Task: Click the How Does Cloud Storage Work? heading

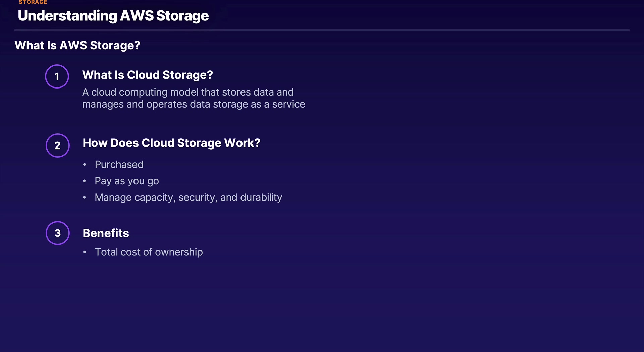Action: (x=171, y=143)
